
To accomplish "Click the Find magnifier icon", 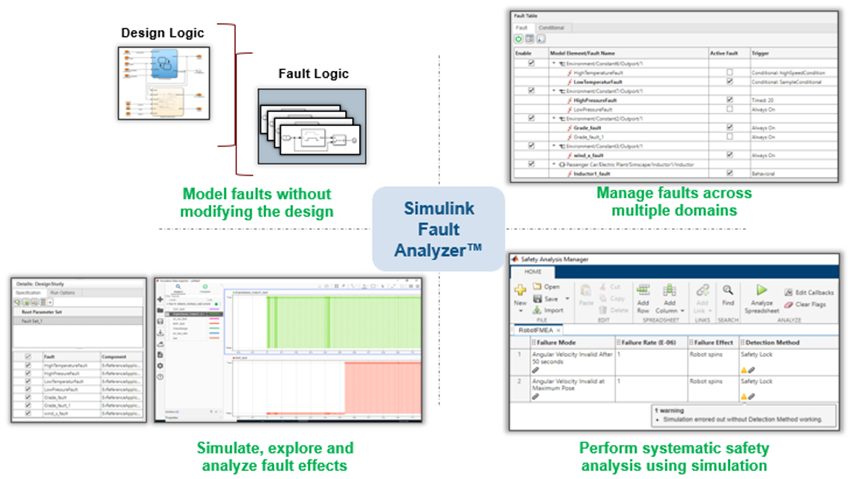I will pyautogui.click(x=728, y=290).
